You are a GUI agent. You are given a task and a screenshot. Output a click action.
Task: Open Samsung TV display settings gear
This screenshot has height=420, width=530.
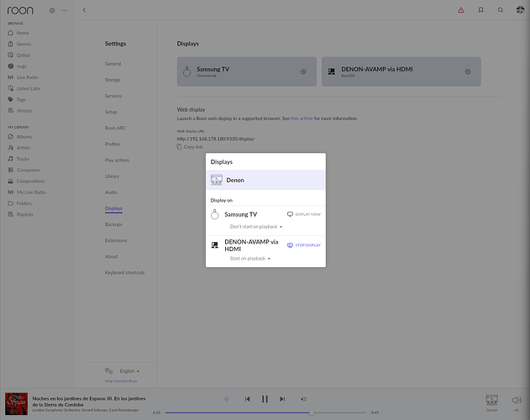(303, 71)
